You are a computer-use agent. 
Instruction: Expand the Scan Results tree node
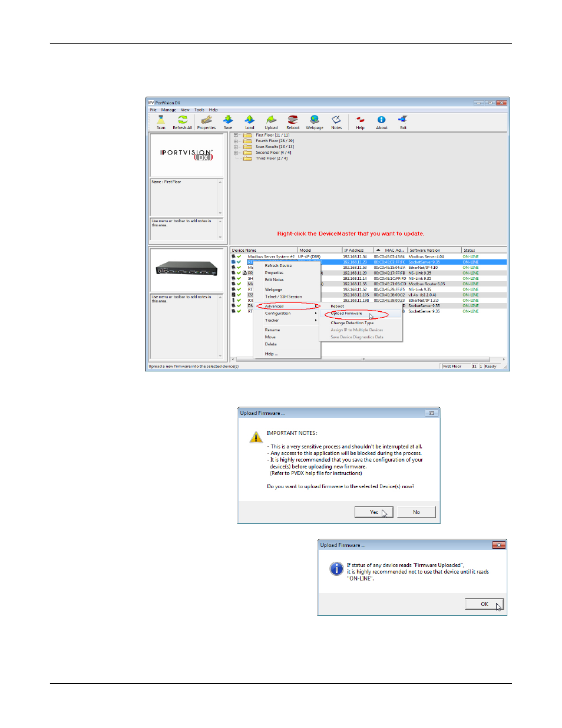(236, 147)
